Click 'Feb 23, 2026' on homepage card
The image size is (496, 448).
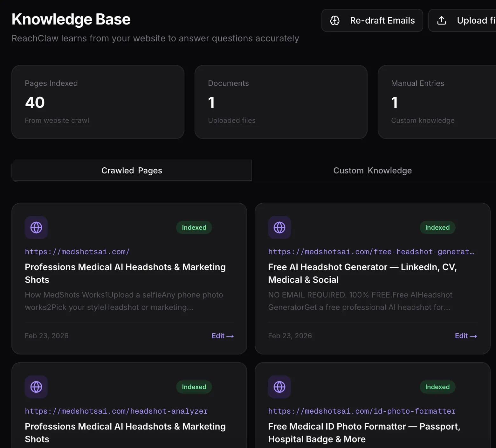pos(47,336)
